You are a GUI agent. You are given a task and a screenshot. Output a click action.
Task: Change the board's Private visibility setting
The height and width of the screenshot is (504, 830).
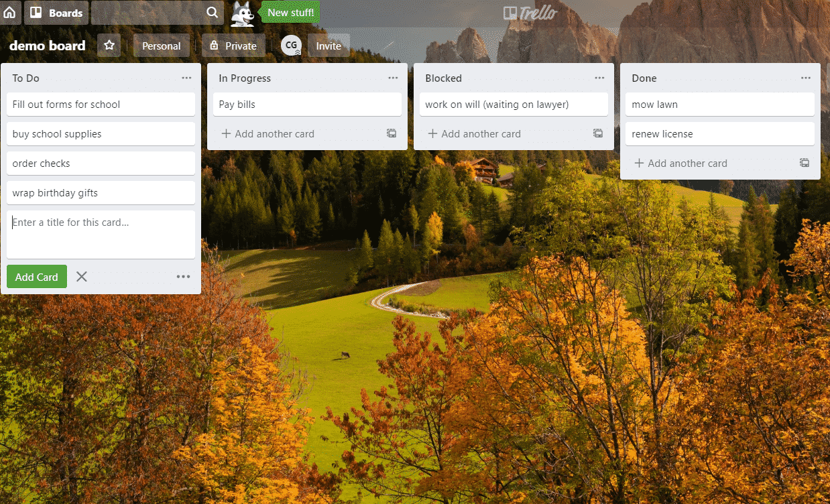click(233, 46)
